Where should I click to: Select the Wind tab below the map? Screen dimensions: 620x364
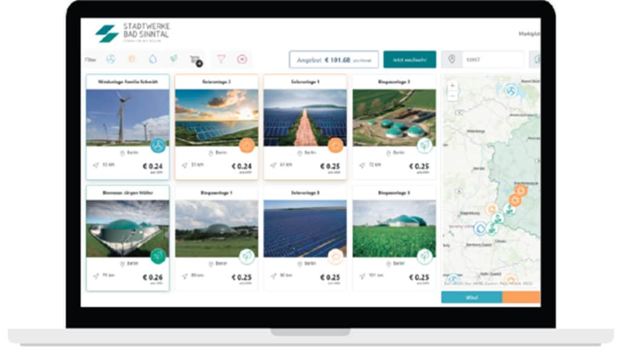coord(472,297)
